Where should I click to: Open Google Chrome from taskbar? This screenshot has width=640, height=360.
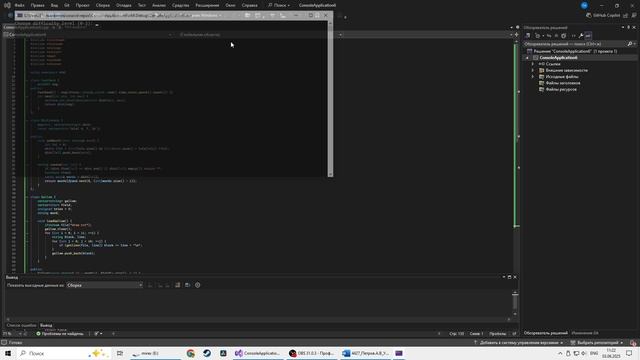[191, 353]
